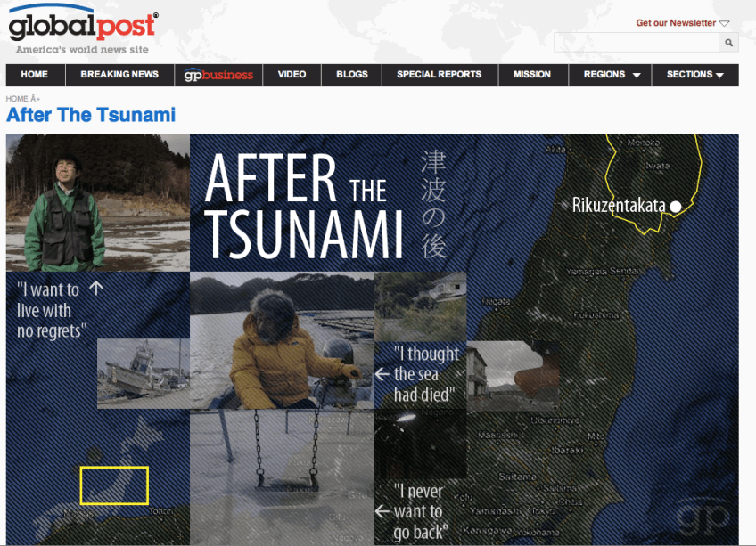The width and height of the screenshot is (756, 546).
Task: Open the fisherman in yellow jacket photo
Action: [x=282, y=341]
